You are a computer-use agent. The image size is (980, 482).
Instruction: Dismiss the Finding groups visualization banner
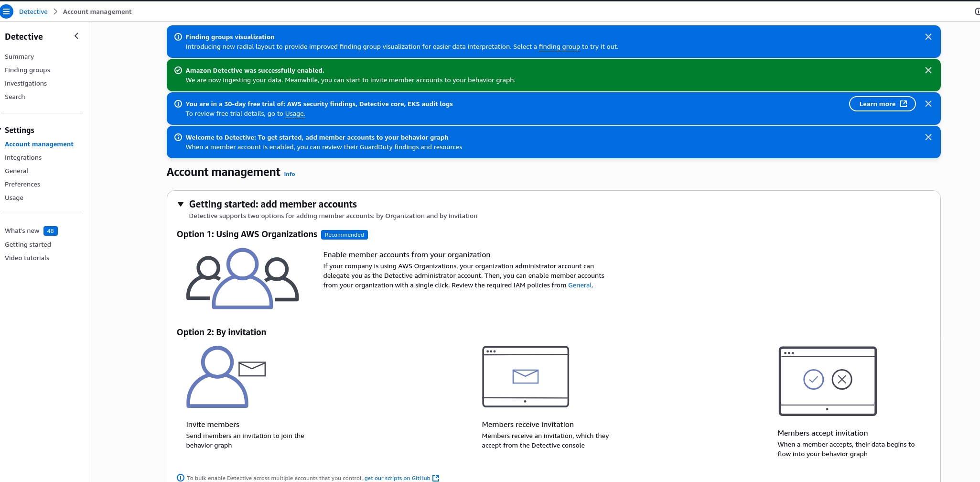pos(928,37)
